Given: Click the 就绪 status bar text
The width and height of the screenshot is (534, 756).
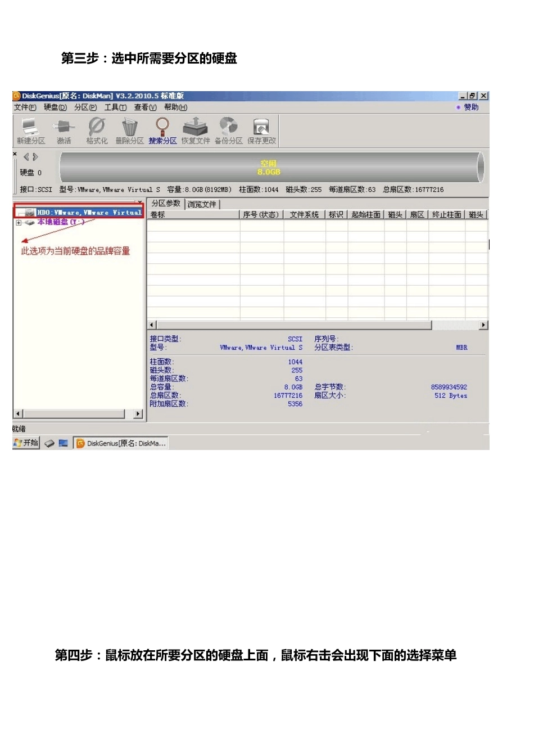Looking at the screenshot, I should click(x=20, y=429).
